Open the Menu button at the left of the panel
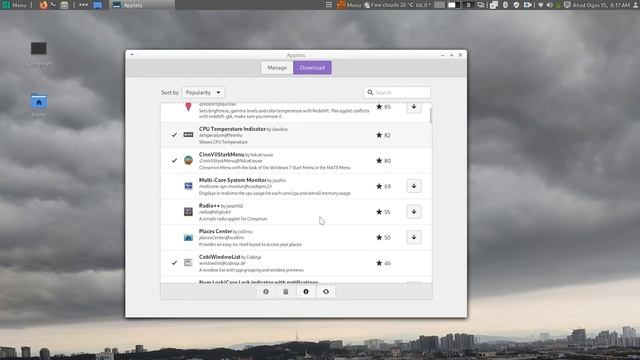This screenshot has width=640, height=360. 14,5
